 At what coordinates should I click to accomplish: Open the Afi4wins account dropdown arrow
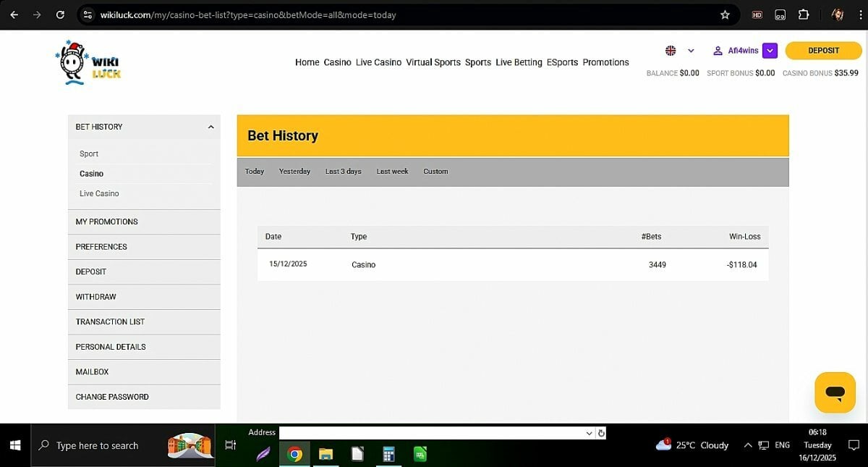point(770,51)
